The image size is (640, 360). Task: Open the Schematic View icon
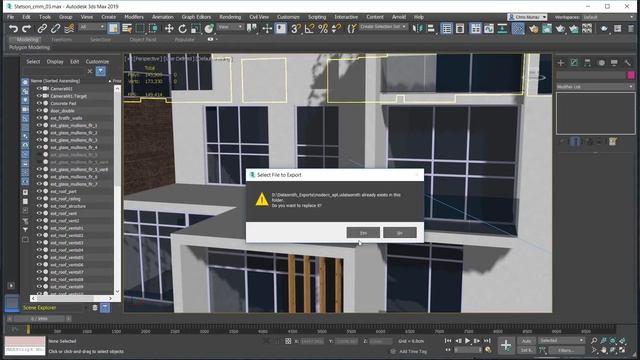[x=502, y=29]
